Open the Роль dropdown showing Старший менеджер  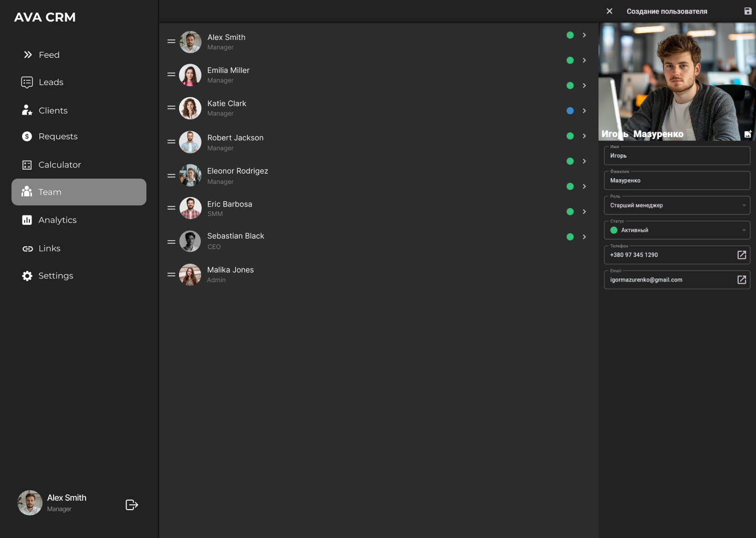(677, 205)
